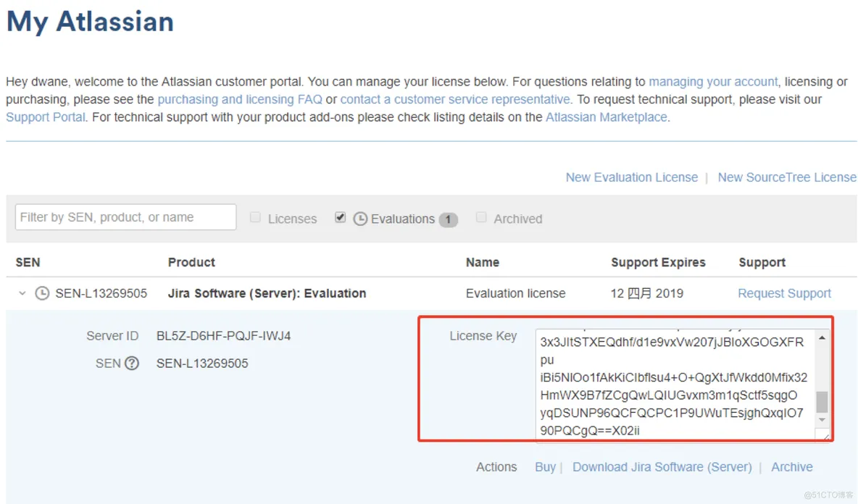This screenshot has height=504, width=858.
Task: Uncheck the Evaluations checkbox
Action: 341,217
